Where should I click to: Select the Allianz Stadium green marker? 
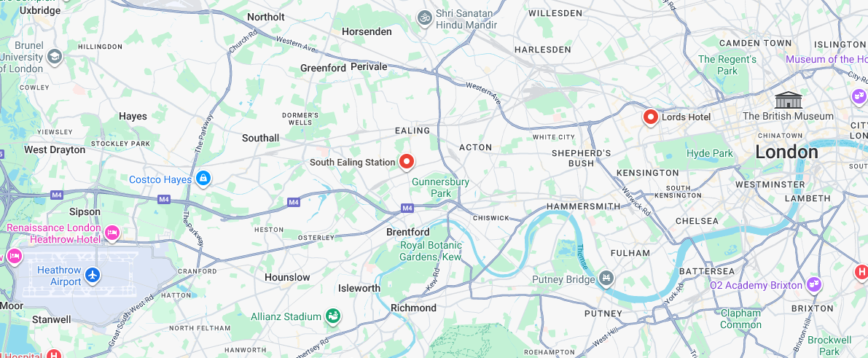[x=332, y=316]
